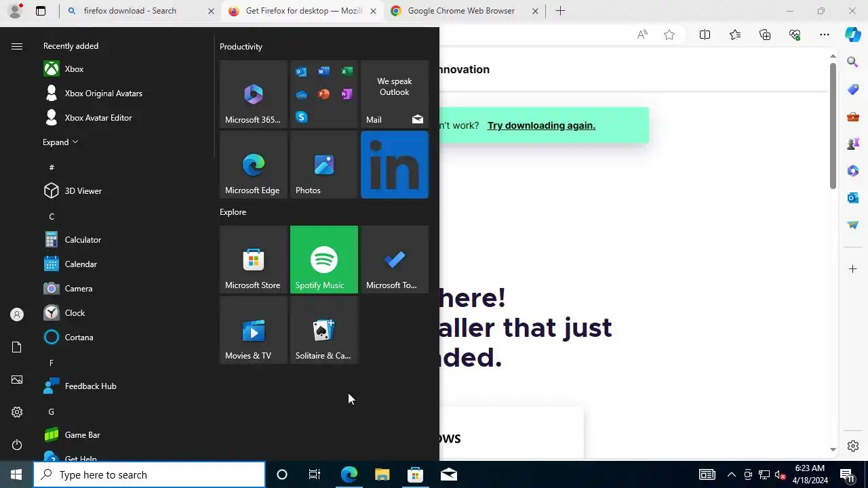Open the volume control in tray
This screenshot has width=868, height=488.
780,474
